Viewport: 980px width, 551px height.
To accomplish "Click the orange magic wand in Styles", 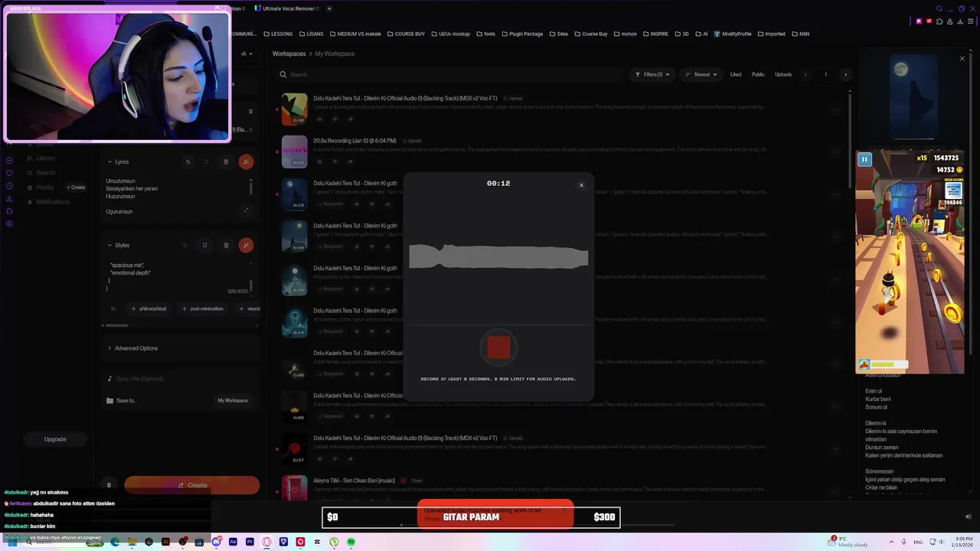I will (x=246, y=246).
